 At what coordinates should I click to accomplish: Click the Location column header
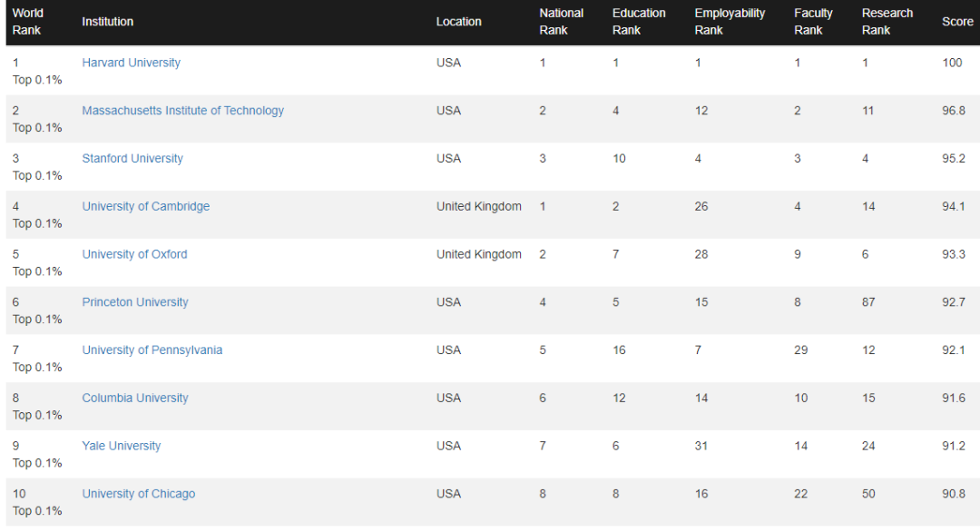[458, 22]
